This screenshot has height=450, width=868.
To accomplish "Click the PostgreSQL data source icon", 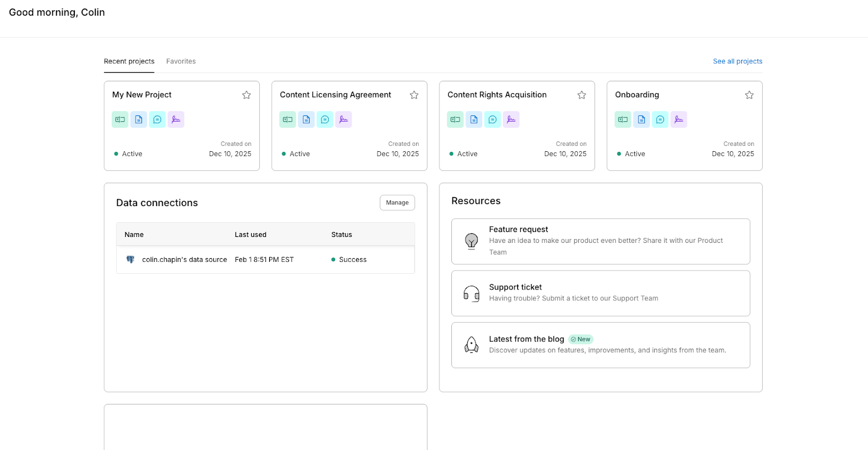I will [130, 260].
